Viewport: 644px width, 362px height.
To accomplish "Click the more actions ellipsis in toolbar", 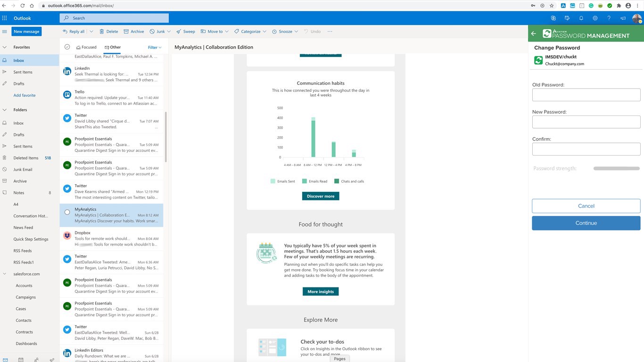I will pyautogui.click(x=330, y=32).
